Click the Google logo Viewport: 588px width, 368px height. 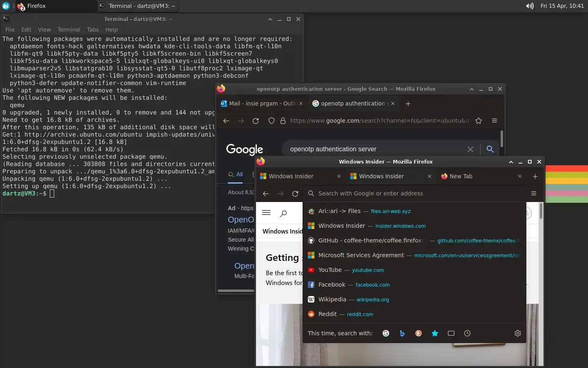pos(245,150)
